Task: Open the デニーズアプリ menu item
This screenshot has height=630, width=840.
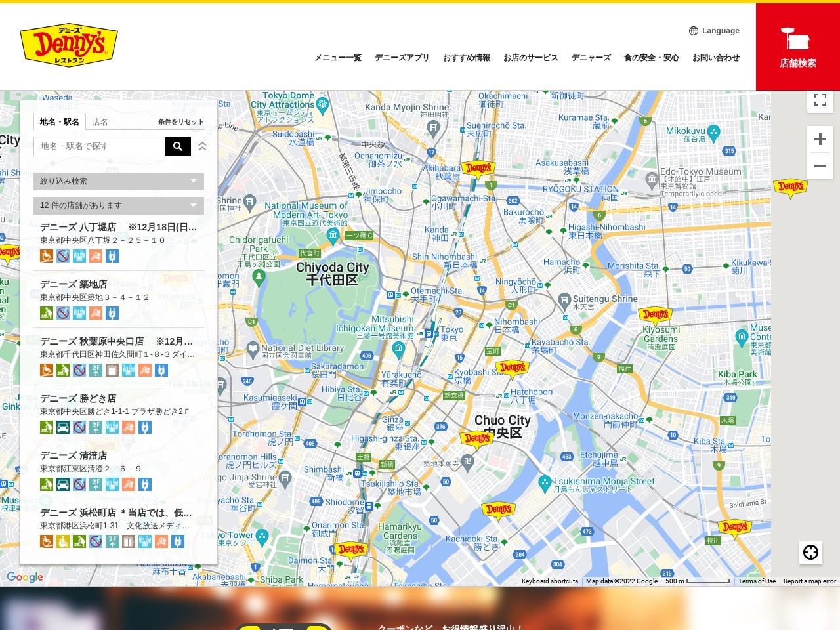Action: point(402,58)
